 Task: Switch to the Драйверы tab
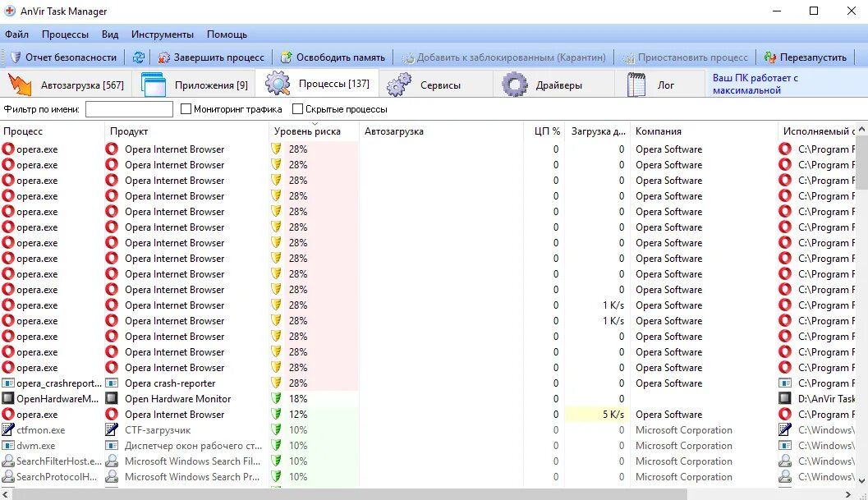click(x=553, y=85)
